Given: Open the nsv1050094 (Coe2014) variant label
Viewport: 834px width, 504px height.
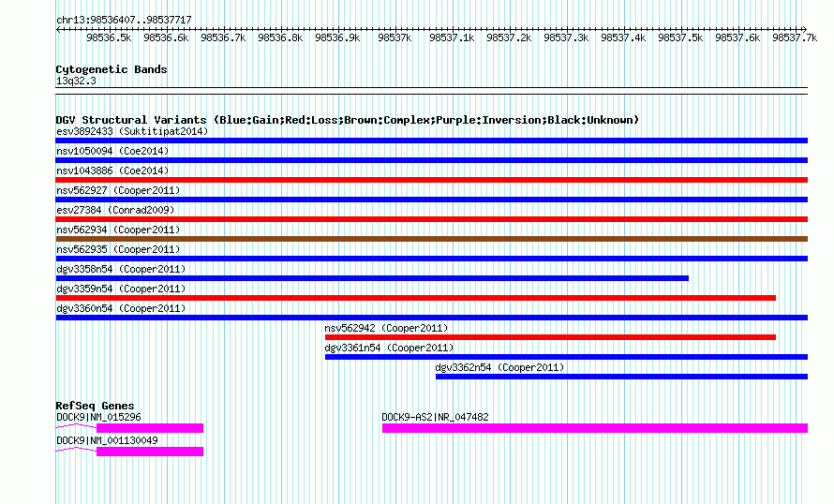Looking at the screenshot, I should (x=112, y=151).
